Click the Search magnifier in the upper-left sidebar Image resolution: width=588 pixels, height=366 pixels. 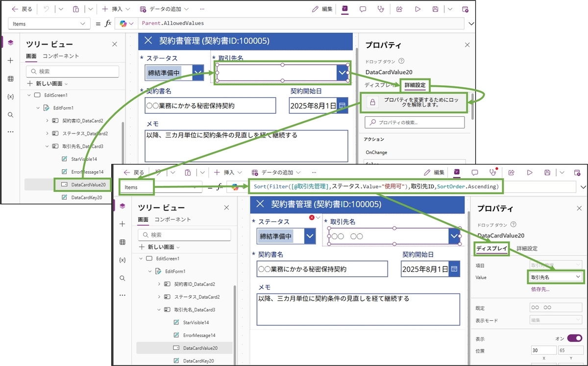(10, 115)
